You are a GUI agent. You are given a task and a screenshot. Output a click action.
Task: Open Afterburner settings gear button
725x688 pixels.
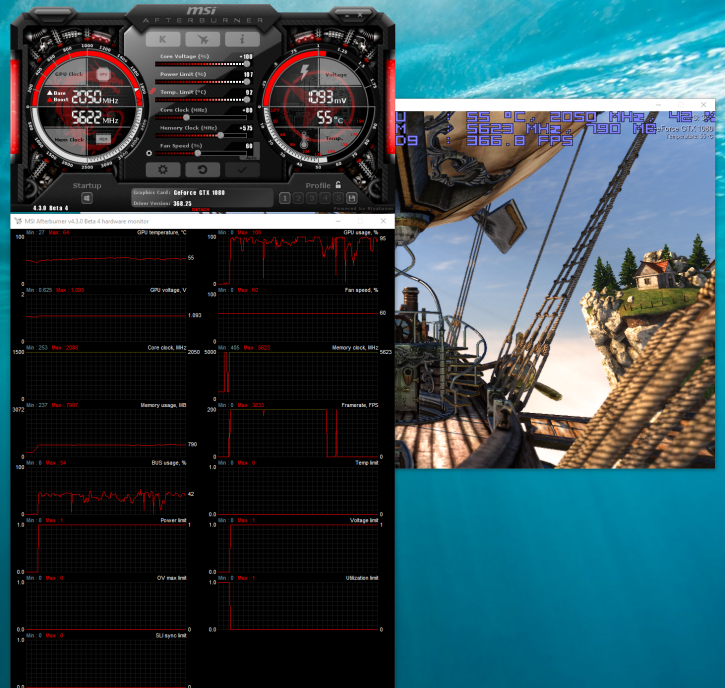tap(163, 170)
